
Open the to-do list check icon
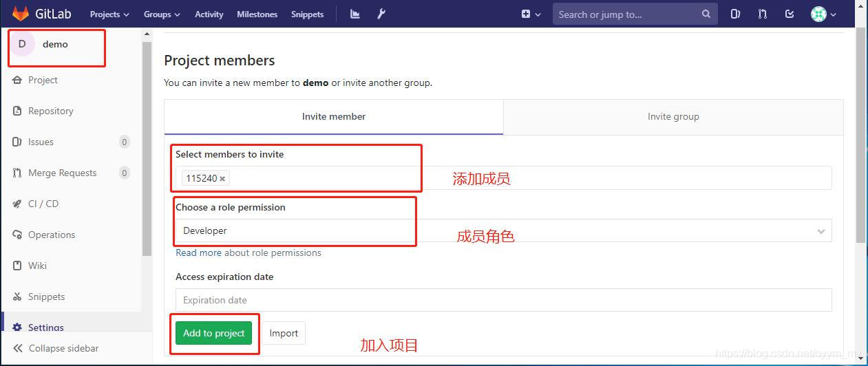790,14
